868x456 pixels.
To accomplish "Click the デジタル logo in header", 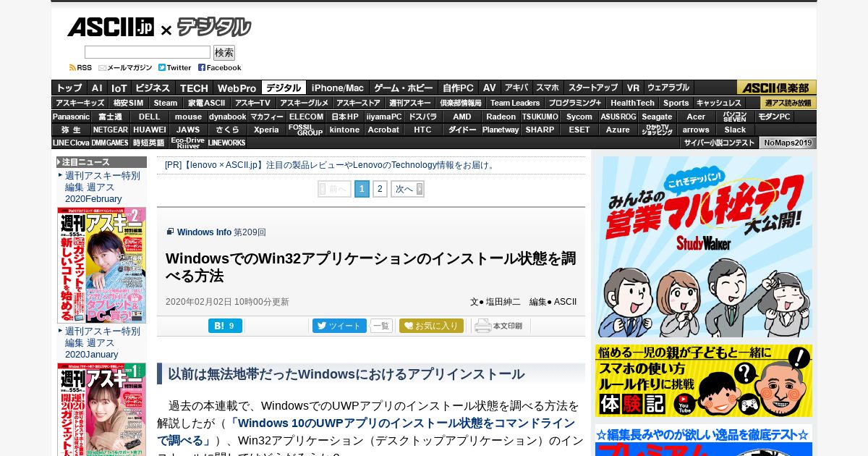I will coord(214,28).
